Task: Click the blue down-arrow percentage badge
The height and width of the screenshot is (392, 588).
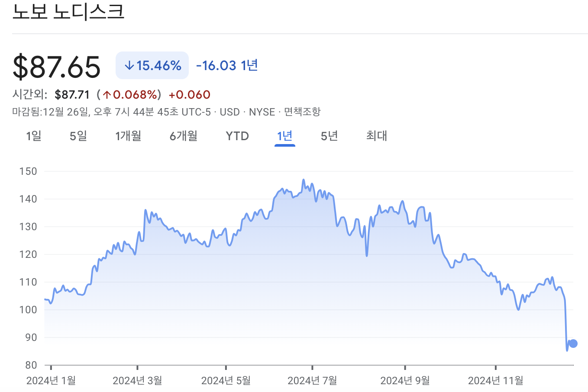Action: 152,65
